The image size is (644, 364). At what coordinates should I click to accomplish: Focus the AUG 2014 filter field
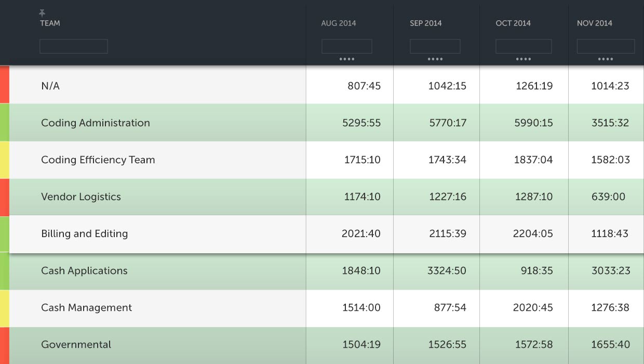(346, 46)
